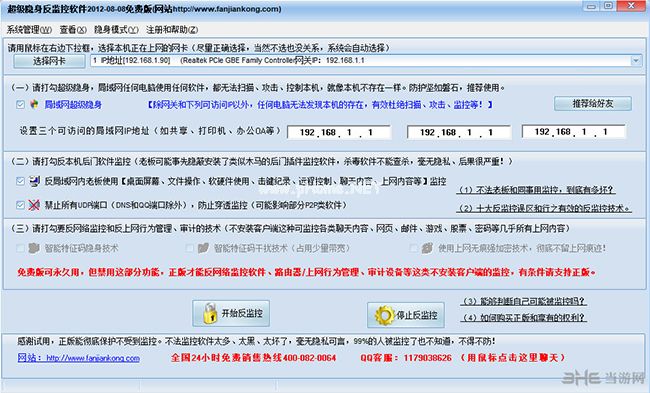Viewport: 650px width, 393px height.
Task: Open link (3) 能够判断自己可能被监控吗
Action: pyautogui.click(x=524, y=301)
